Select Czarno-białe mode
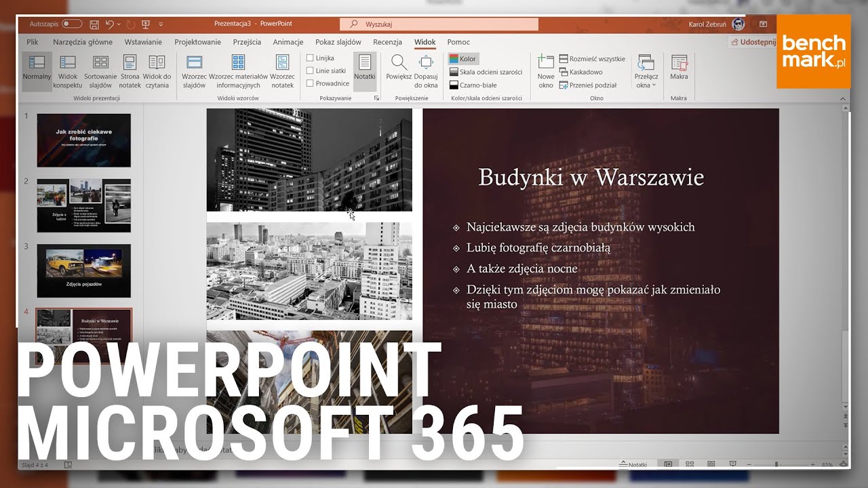868x488 pixels. [x=473, y=85]
